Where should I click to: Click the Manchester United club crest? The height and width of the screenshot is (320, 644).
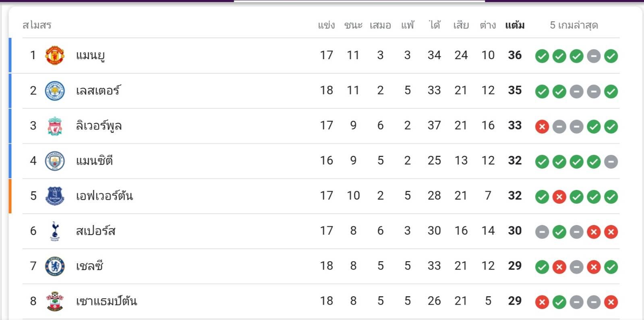pos(55,55)
